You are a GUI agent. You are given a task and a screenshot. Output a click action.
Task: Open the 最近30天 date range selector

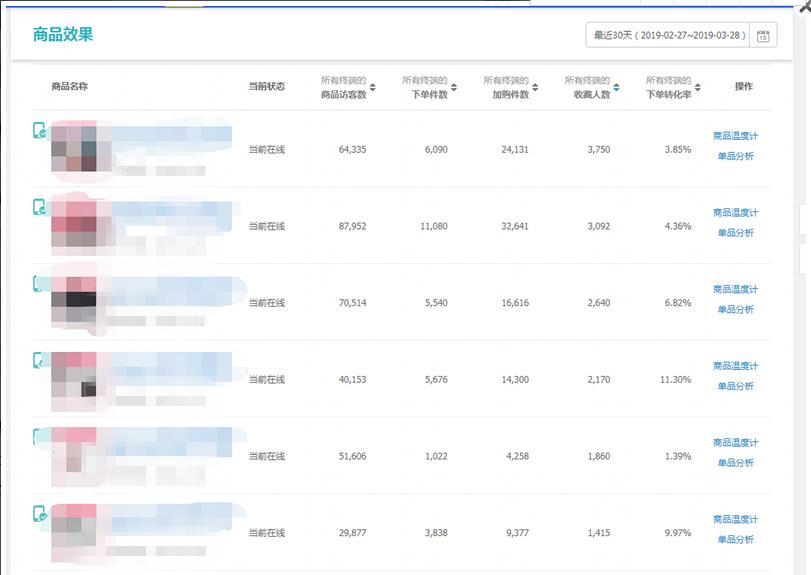pyautogui.click(x=667, y=36)
